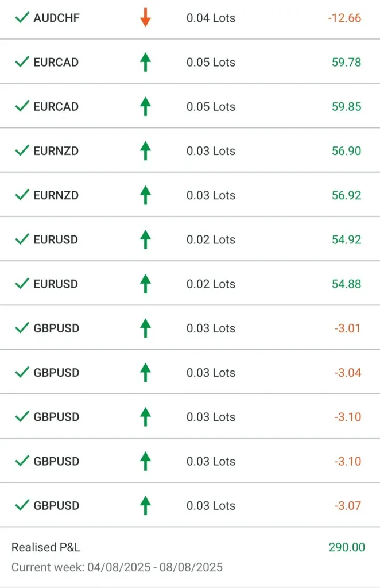Screen dimensions: 380x588
Task: Select the -12.66 loss amount
Action: [x=344, y=18]
